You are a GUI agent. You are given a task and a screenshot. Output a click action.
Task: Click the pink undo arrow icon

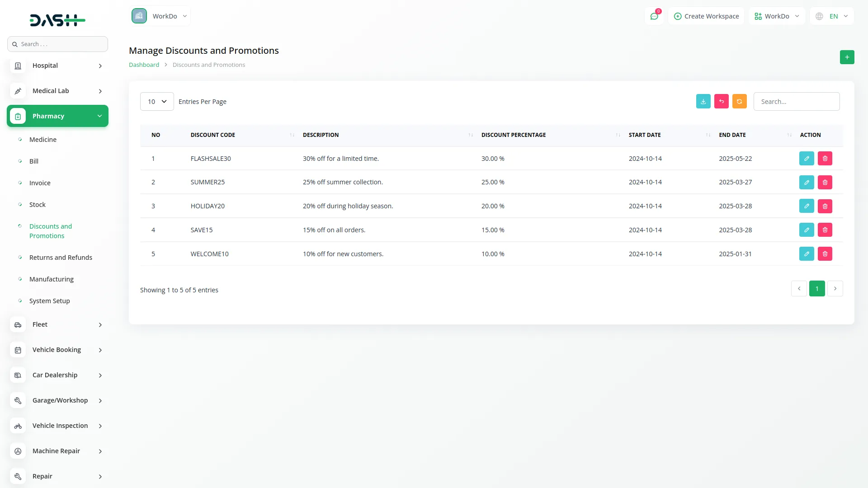pyautogui.click(x=721, y=102)
